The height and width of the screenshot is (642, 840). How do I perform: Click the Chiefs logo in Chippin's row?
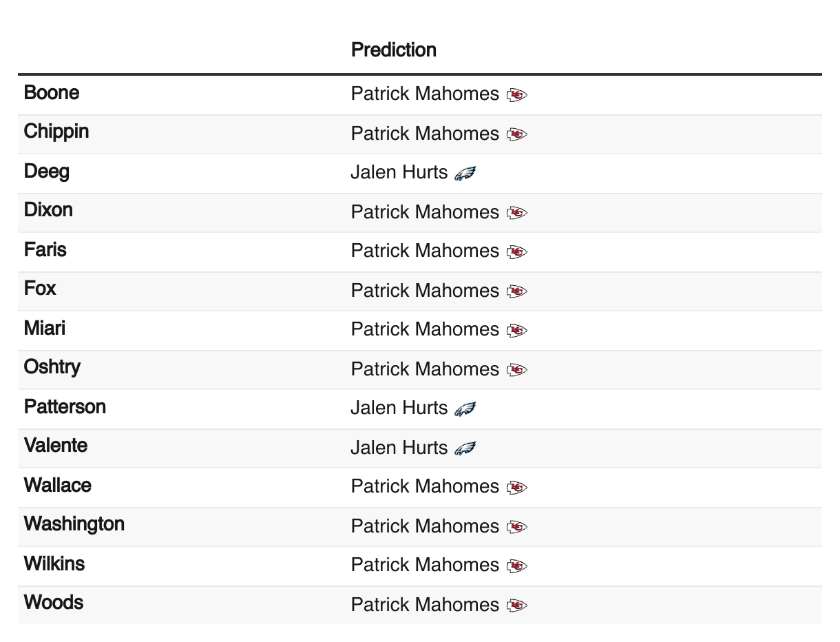[517, 134]
